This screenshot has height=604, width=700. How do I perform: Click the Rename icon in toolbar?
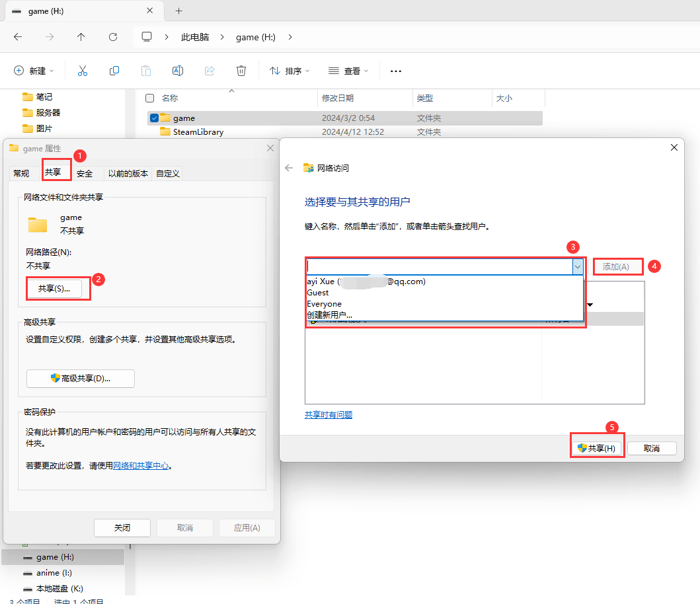pos(178,71)
